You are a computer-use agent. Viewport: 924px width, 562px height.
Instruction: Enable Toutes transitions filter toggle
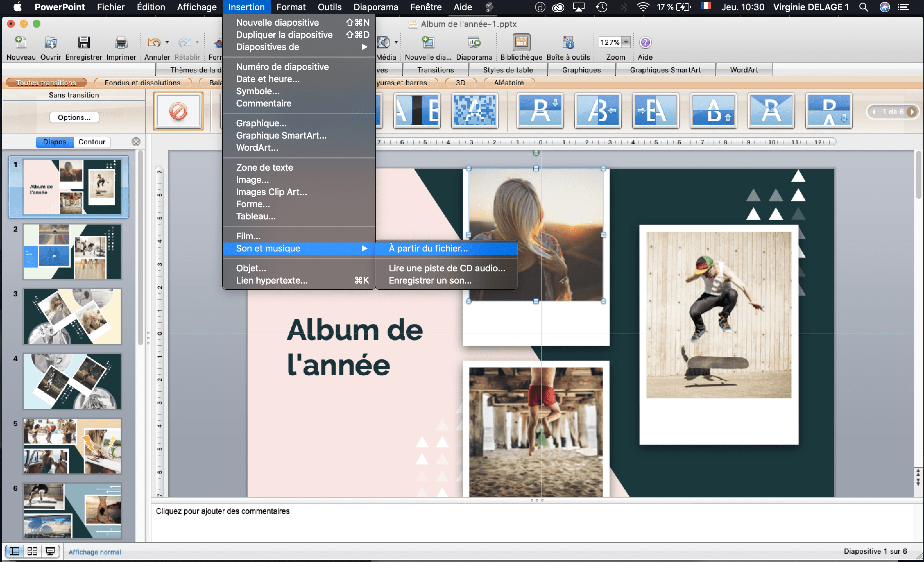[46, 82]
